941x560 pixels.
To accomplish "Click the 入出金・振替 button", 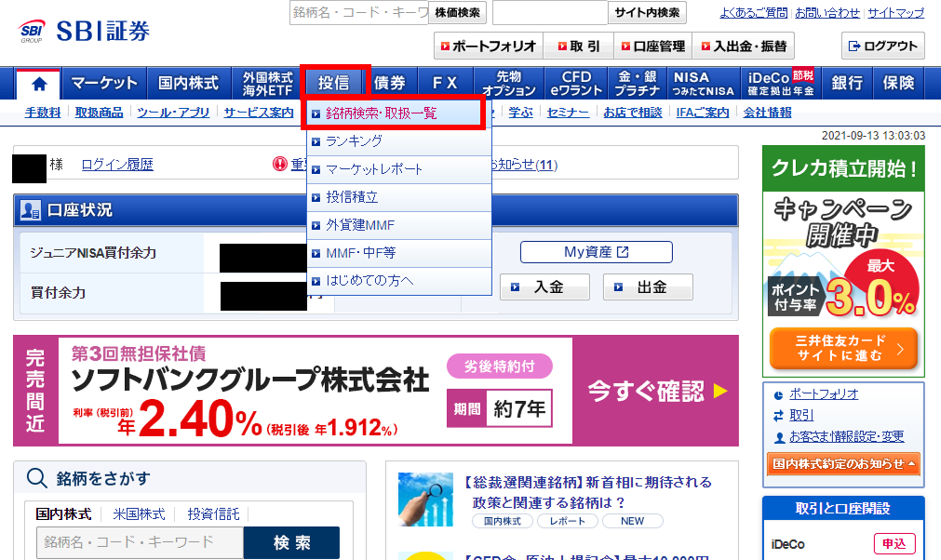I will (x=744, y=47).
